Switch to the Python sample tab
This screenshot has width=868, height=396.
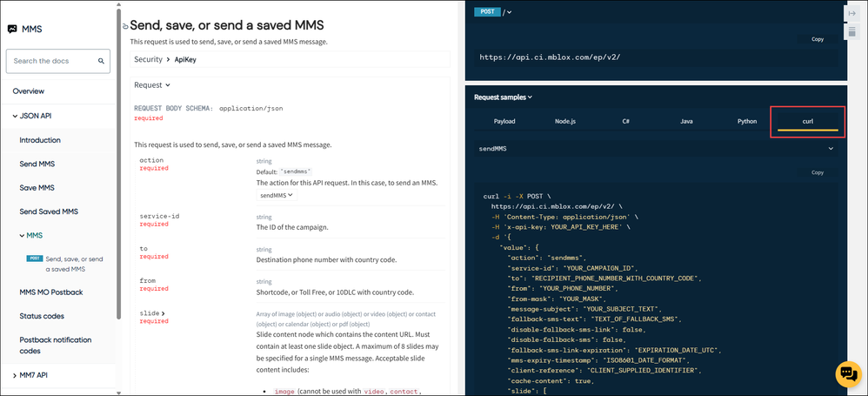[x=747, y=121]
